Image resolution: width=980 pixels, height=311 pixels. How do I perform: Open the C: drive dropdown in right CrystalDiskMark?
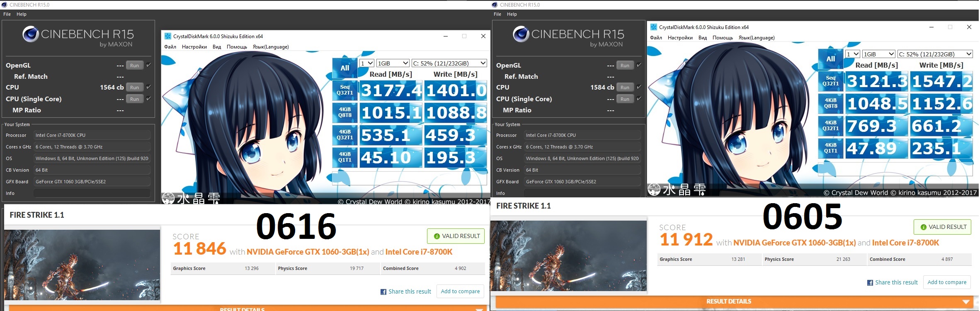pyautogui.click(x=935, y=54)
